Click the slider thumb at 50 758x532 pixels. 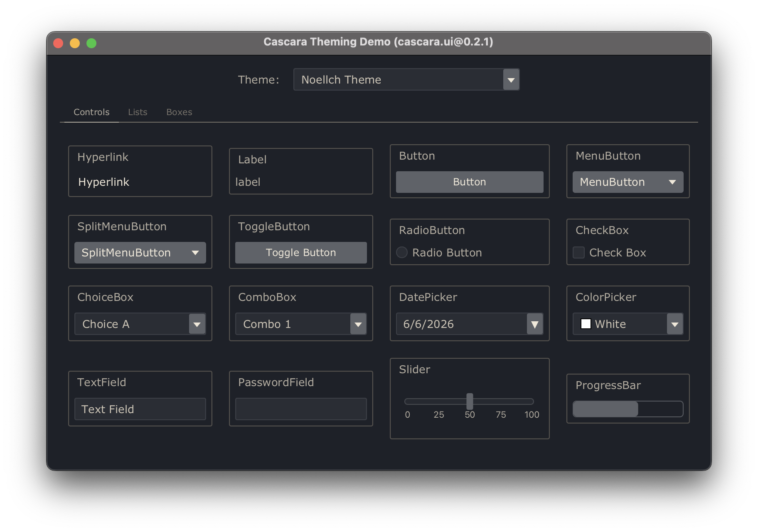[470, 401]
